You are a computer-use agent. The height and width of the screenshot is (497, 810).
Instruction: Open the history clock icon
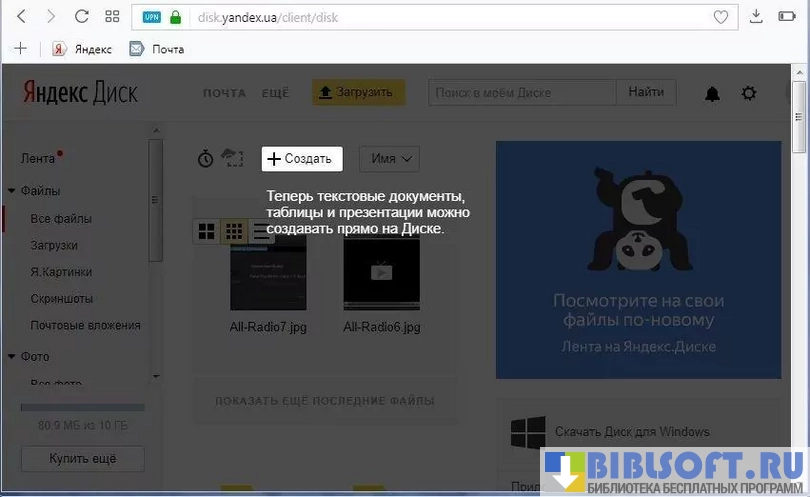click(x=205, y=158)
